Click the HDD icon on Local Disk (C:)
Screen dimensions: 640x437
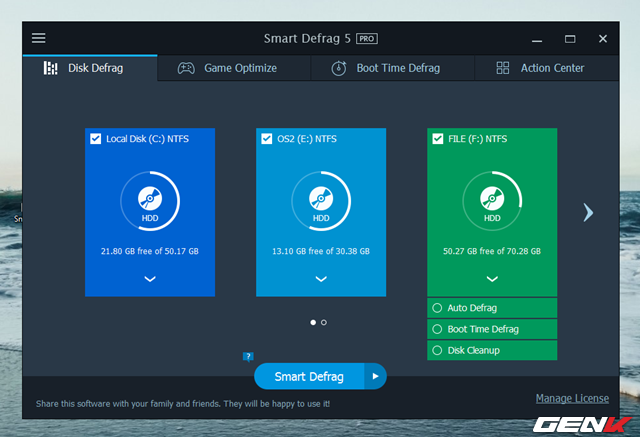click(150, 201)
